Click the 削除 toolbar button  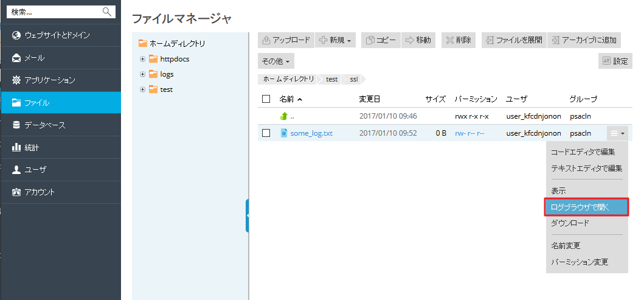[x=459, y=40]
